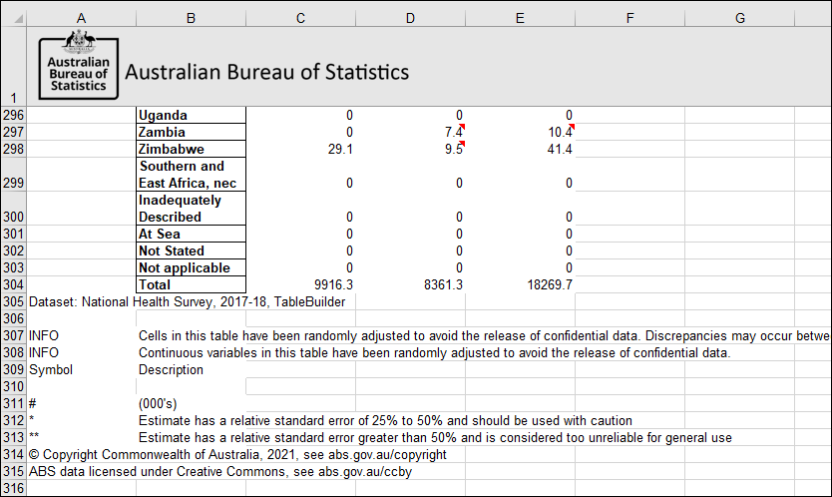
Task: Click the cell with value 7.4
Action: pos(410,132)
